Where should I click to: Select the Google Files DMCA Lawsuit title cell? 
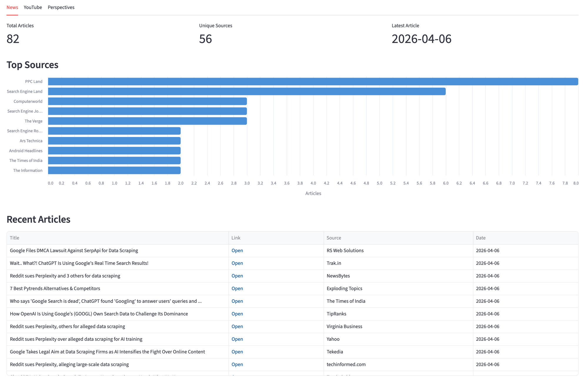click(x=74, y=250)
